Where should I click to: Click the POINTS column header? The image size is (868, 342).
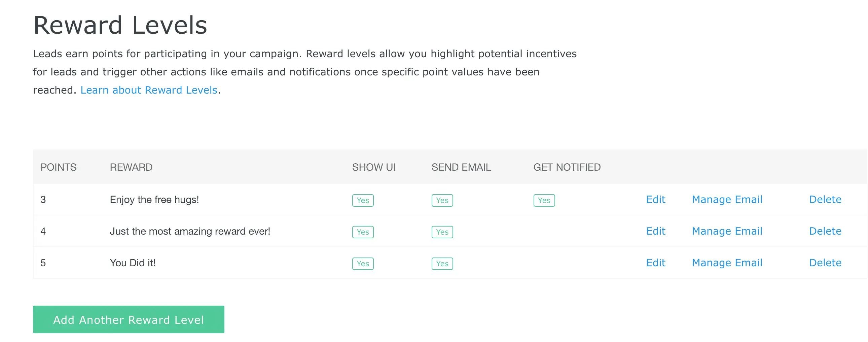point(58,167)
